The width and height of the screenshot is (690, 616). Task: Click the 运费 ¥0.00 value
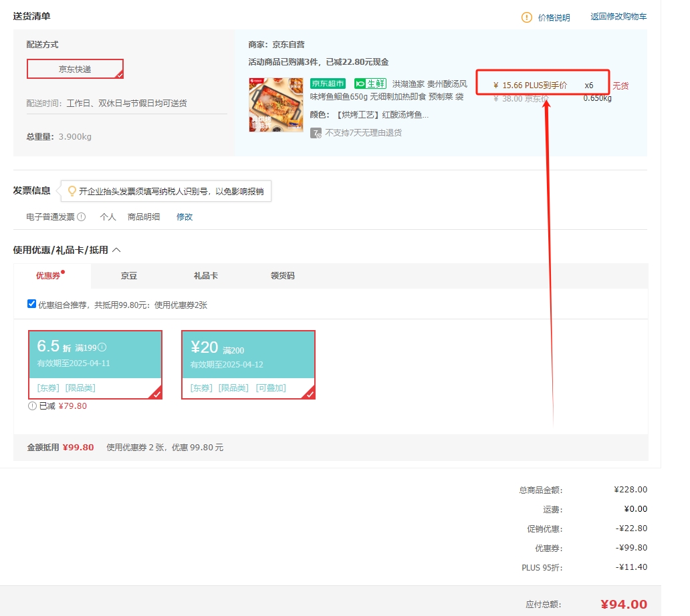(635, 508)
